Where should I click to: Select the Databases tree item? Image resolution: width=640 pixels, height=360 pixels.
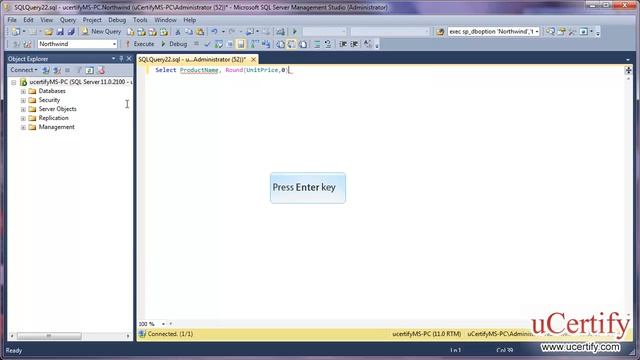click(x=52, y=91)
